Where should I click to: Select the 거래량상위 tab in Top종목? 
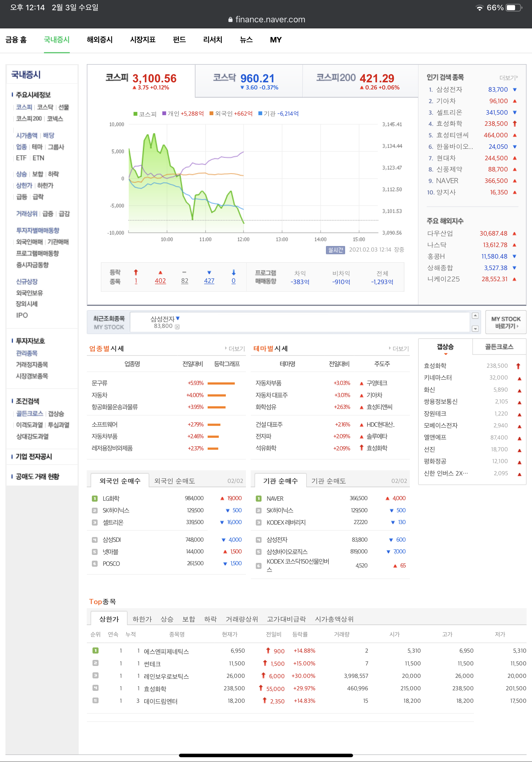pos(242,619)
